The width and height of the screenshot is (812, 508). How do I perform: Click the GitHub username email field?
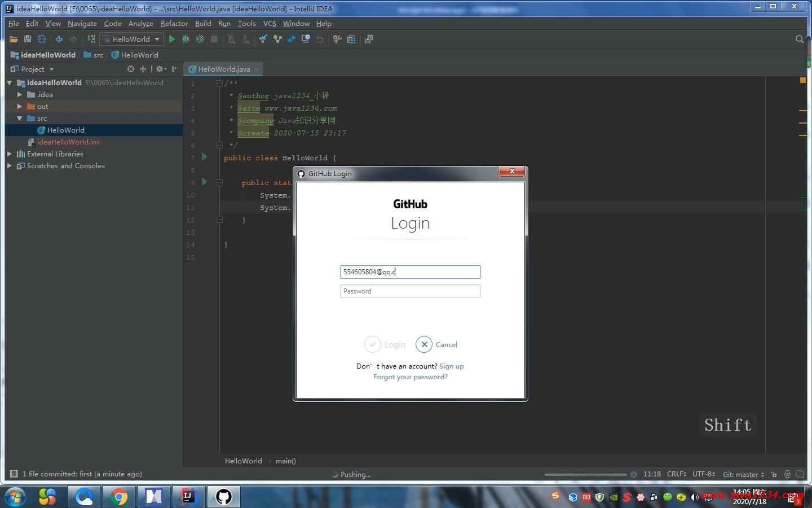[x=411, y=272]
